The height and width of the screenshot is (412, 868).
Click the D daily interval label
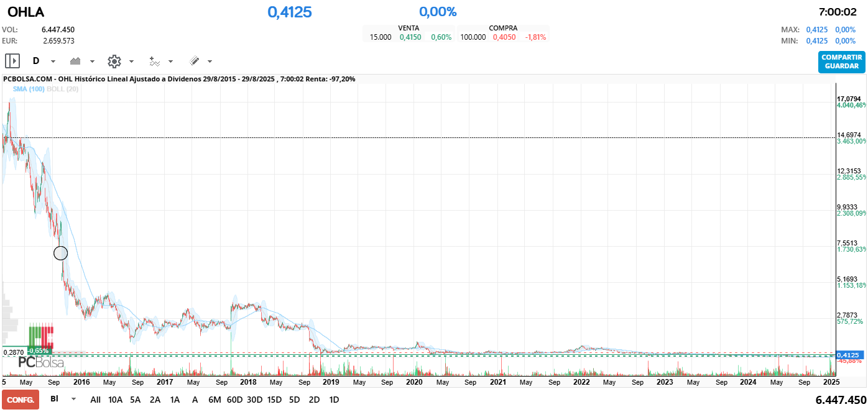36,61
